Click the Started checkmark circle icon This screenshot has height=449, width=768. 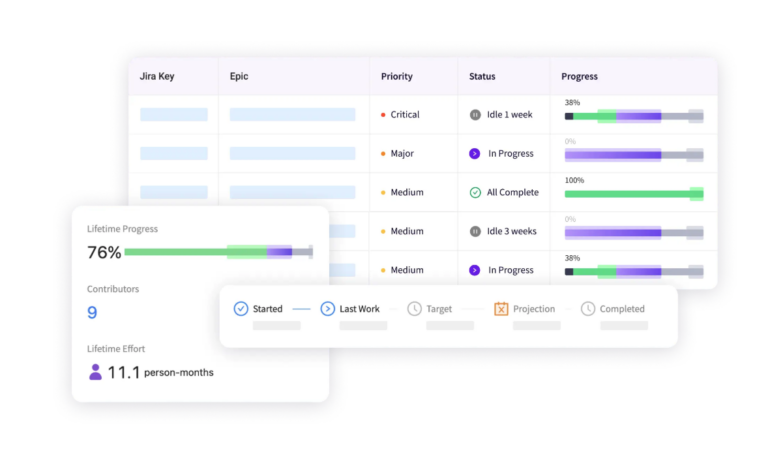tap(240, 309)
